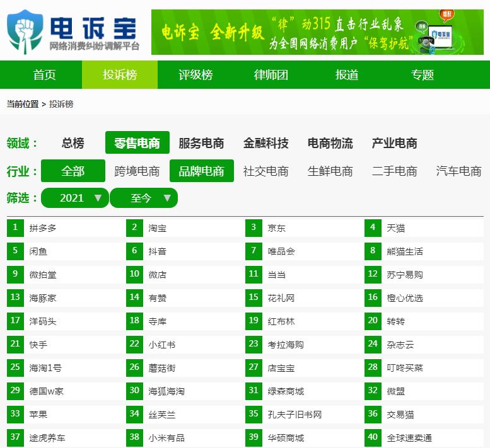490x448 pixels.
Task: Select 生鲜电商 industry filter
Action: coord(330,171)
